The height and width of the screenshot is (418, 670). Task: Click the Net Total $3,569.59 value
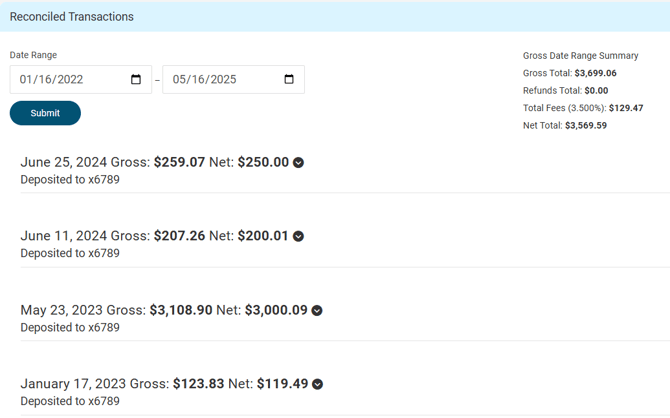[586, 126]
